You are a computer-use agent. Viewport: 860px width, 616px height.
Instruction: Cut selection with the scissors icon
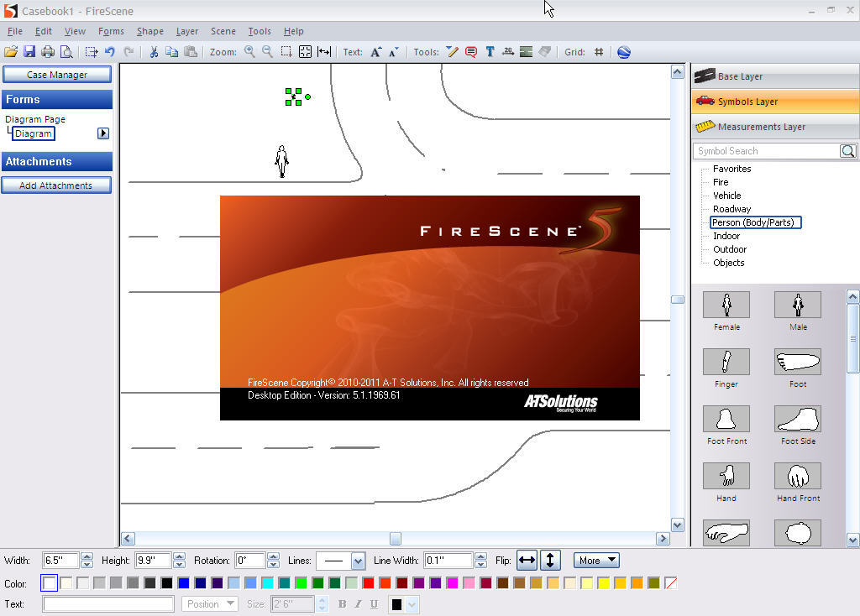[155, 52]
